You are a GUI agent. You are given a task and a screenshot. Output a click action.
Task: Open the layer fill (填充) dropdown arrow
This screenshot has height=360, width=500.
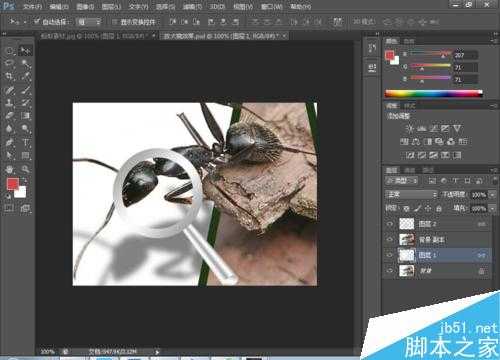[493, 209]
